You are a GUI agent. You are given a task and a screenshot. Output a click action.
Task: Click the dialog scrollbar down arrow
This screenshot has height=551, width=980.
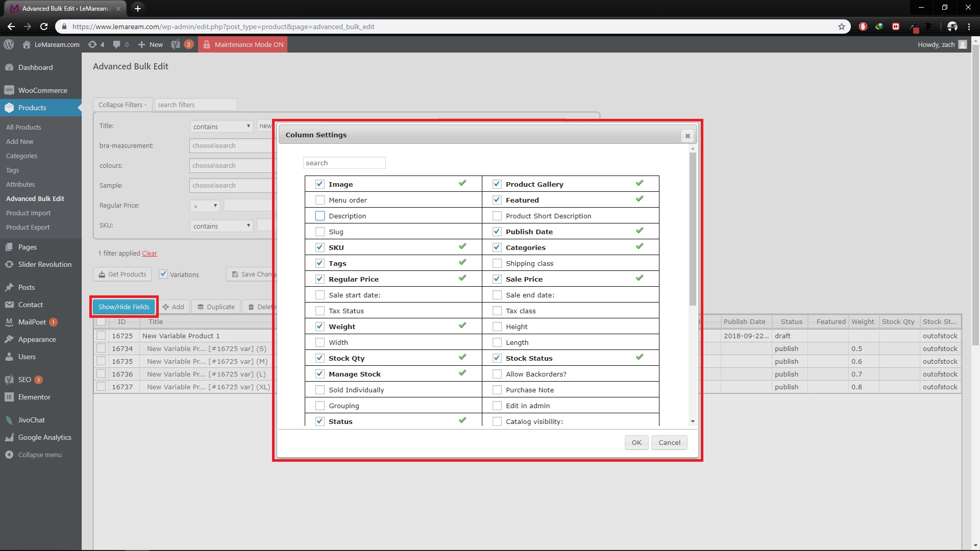[693, 421]
